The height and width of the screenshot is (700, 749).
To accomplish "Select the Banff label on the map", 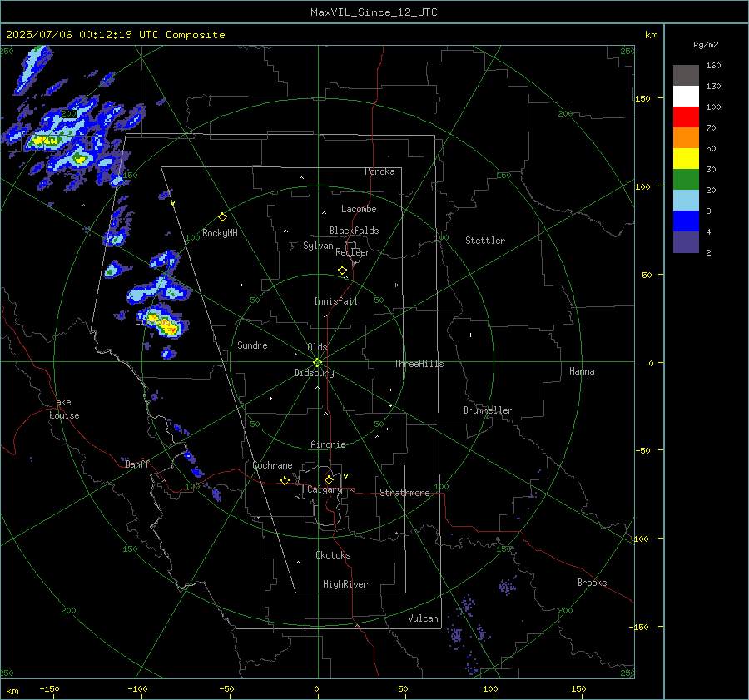I will tap(137, 464).
